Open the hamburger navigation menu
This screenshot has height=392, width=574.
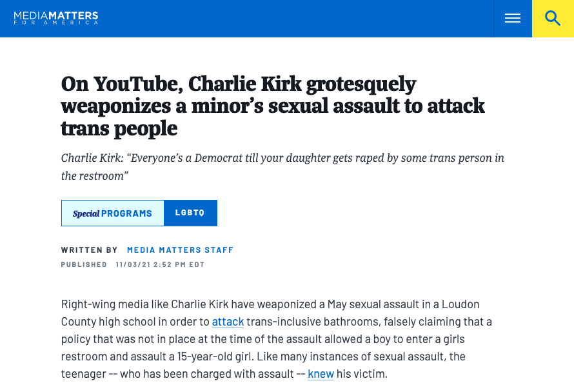click(513, 19)
